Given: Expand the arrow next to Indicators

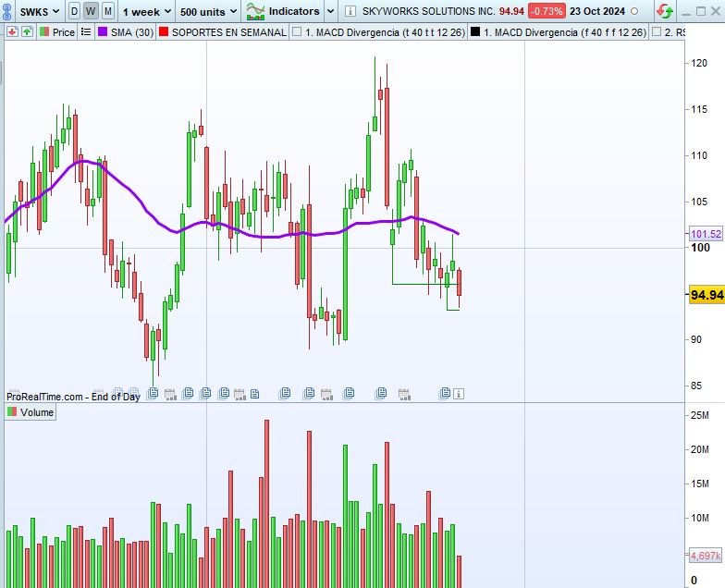Looking at the screenshot, I should point(330,11).
